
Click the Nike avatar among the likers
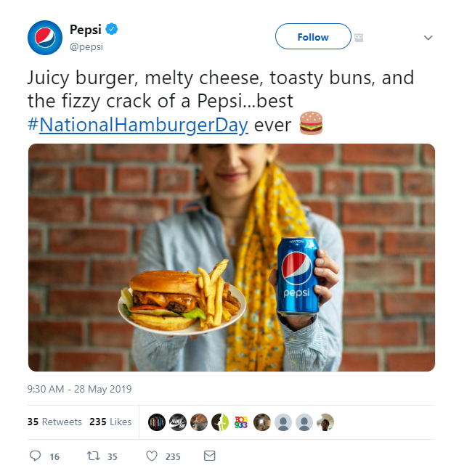[178, 422]
